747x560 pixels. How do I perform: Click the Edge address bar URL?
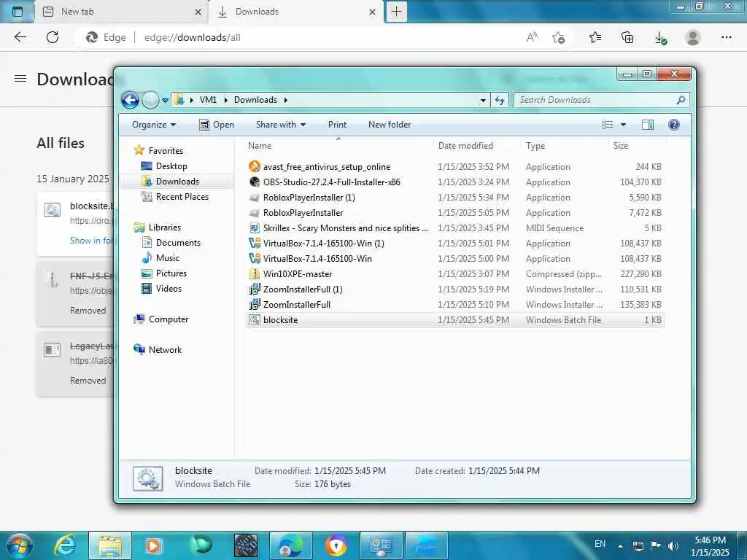pos(193,37)
